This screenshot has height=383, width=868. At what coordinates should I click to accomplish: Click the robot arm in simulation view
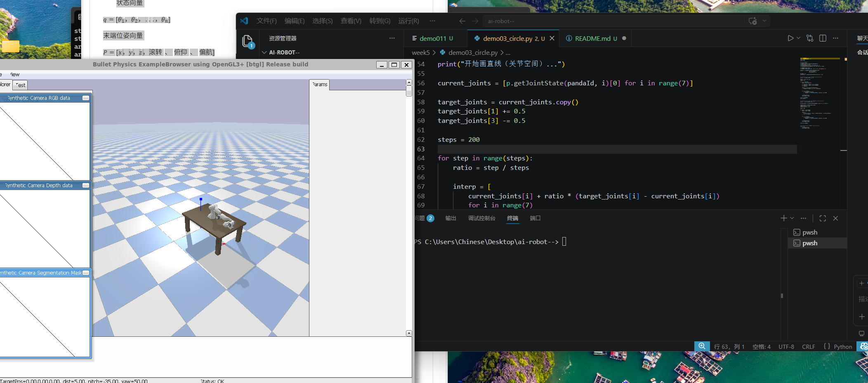click(221, 216)
